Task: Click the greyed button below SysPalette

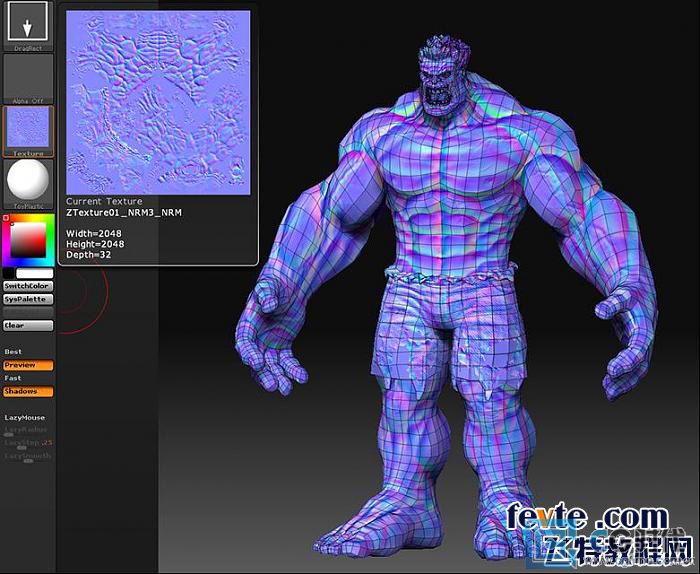Action: pyautogui.click(x=28, y=312)
